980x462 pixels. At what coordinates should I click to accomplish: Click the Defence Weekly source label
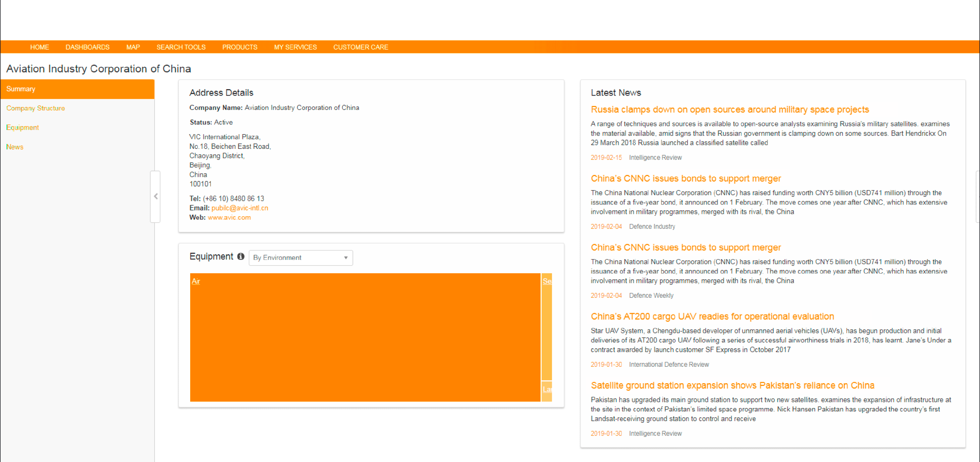[x=651, y=295]
